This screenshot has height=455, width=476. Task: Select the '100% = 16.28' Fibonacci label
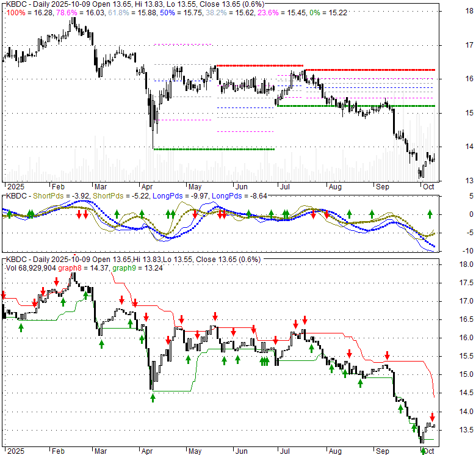(x=29, y=13)
